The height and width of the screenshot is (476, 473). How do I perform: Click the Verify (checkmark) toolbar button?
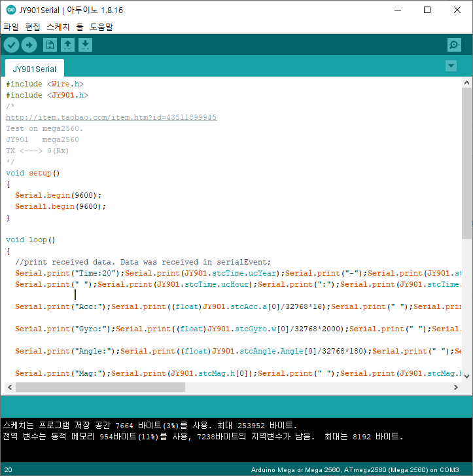point(12,45)
